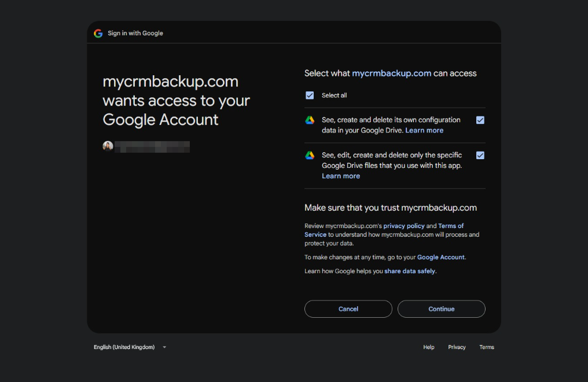Open the English (United Kingdom) language dropdown

130,347
